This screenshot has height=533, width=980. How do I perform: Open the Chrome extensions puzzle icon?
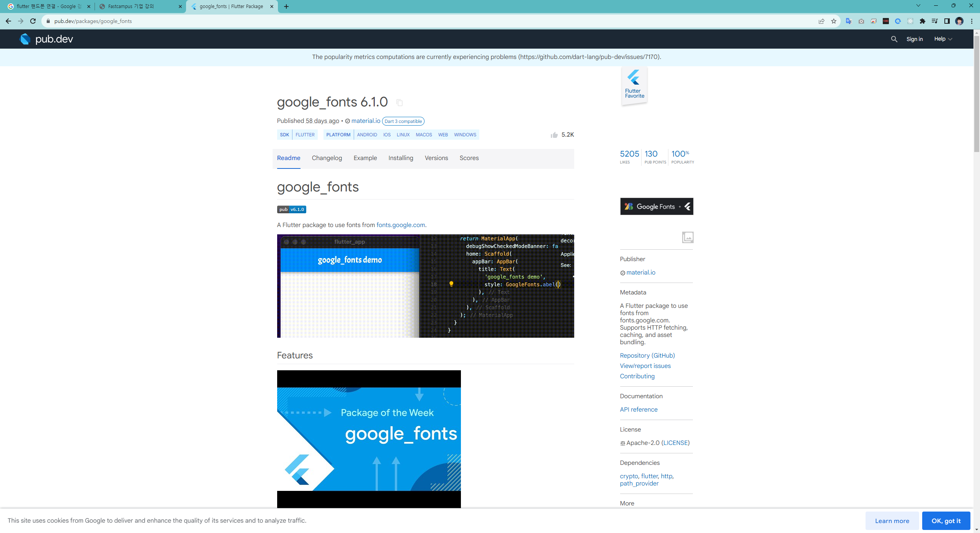[923, 21]
